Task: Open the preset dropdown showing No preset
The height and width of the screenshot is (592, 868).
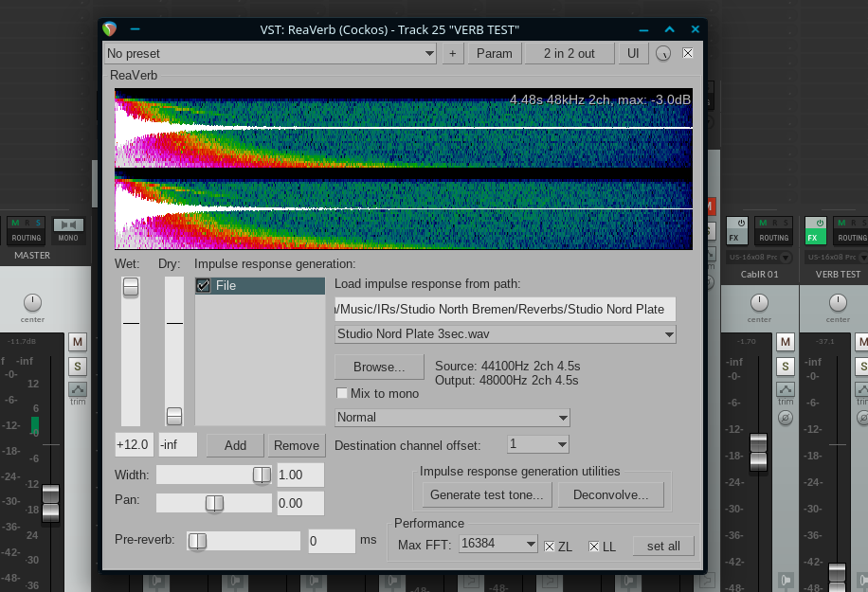Action: (x=271, y=54)
